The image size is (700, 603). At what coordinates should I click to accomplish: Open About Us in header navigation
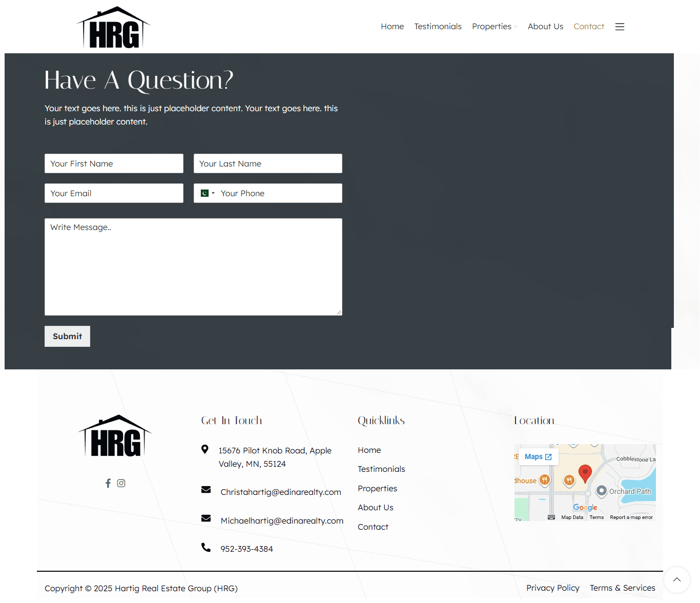(545, 27)
